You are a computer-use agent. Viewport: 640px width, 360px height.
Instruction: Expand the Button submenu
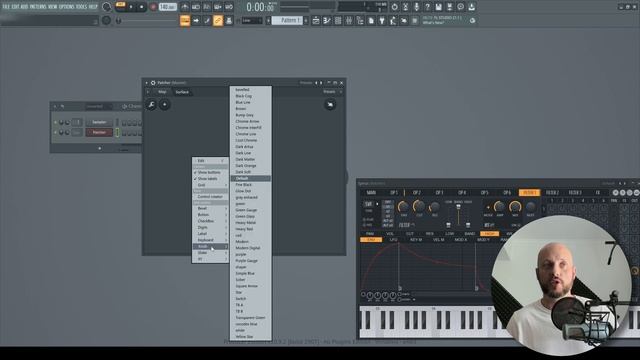coord(210,215)
